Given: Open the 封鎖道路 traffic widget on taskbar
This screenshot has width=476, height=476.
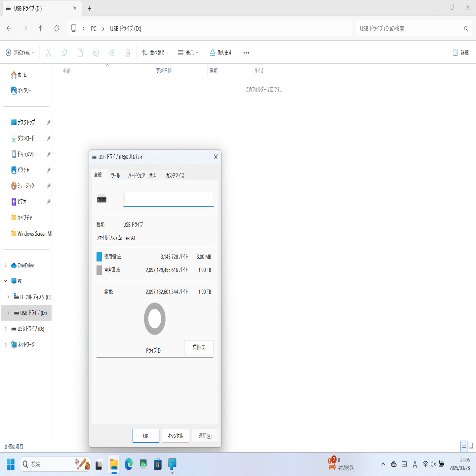Looking at the screenshot, I should 340,463.
